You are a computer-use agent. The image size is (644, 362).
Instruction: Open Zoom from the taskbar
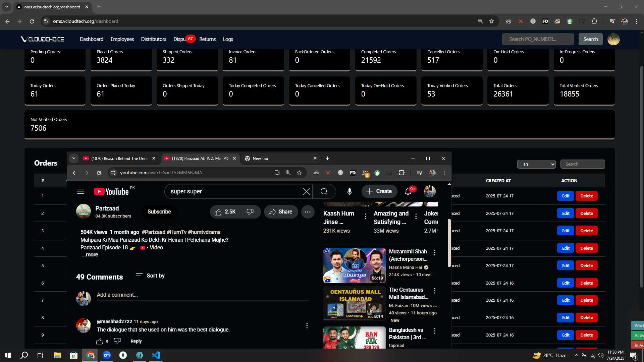(x=107, y=355)
